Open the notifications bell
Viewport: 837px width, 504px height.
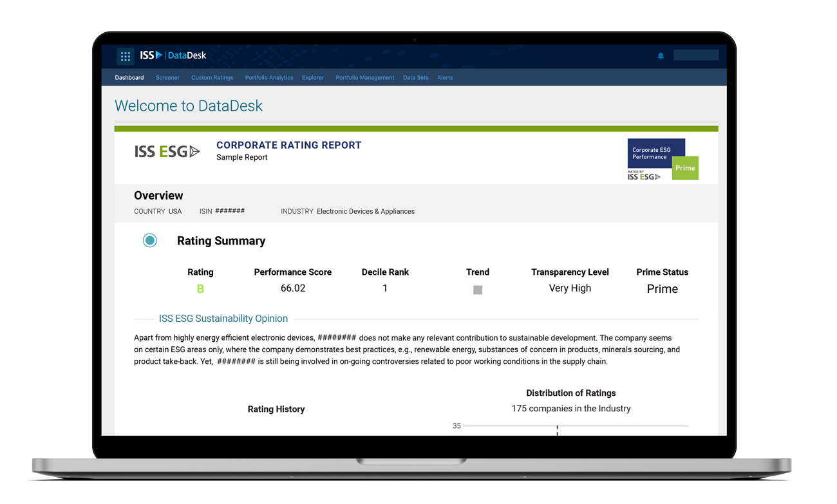(661, 56)
